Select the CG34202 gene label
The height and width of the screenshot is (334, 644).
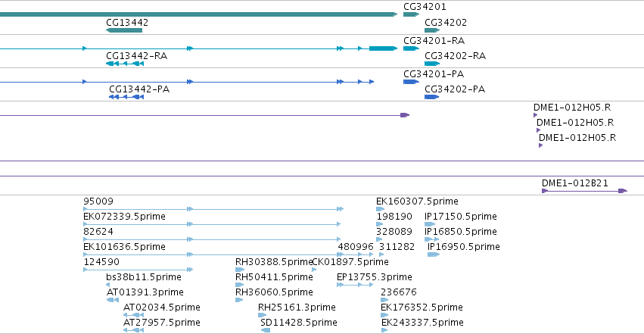[446, 23]
